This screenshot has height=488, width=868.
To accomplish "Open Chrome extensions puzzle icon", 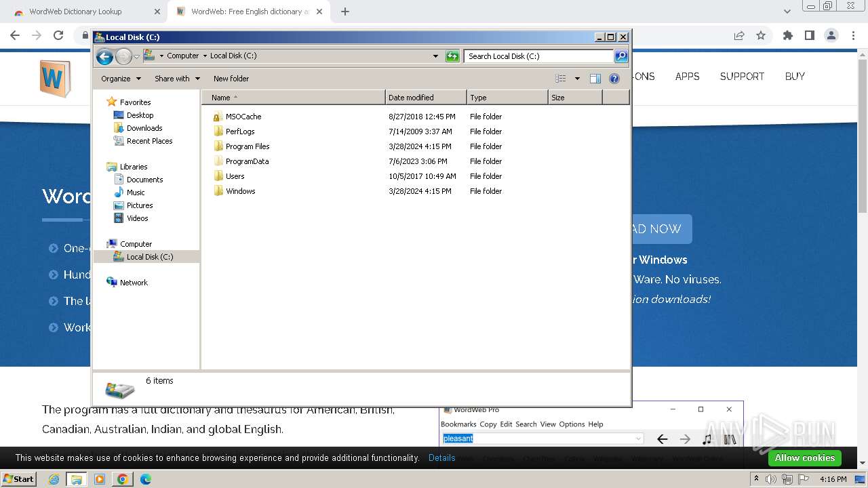I will click(x=788, y=35).
